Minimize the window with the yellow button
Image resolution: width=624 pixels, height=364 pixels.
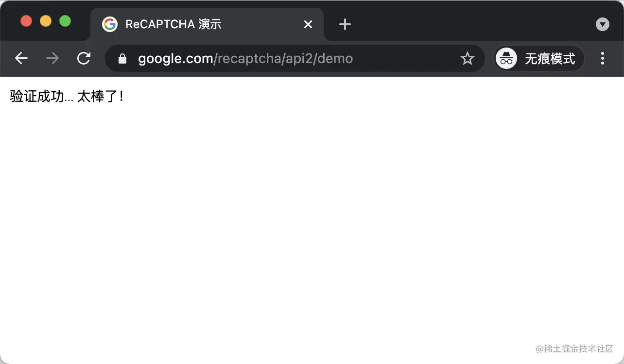pos(46,21)
